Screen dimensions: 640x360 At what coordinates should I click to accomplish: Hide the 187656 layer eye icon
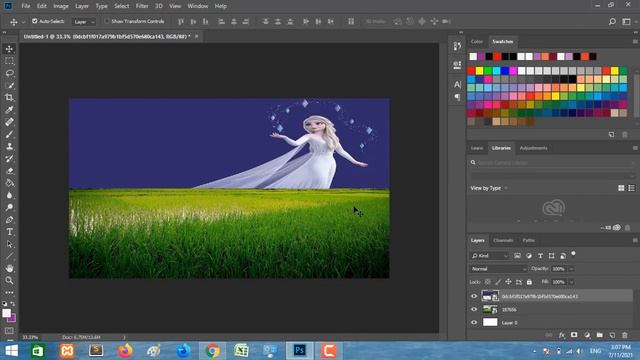(474, 309)
